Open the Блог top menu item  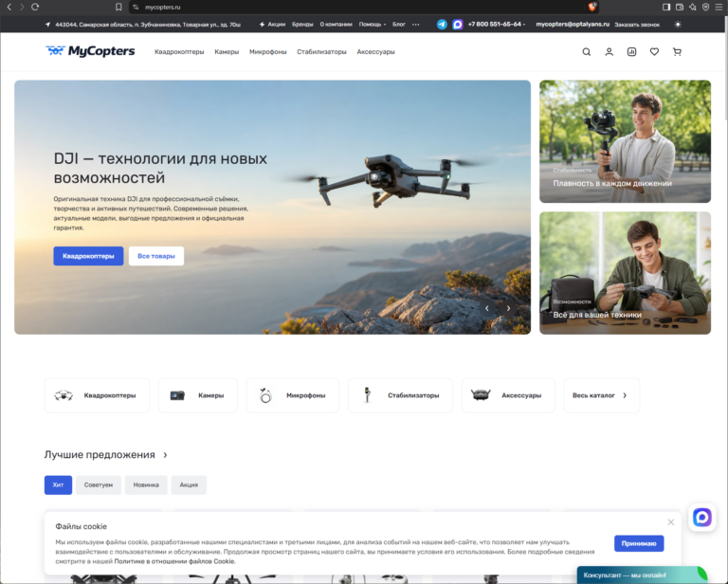pyautogui.click(x=399, y=24)
